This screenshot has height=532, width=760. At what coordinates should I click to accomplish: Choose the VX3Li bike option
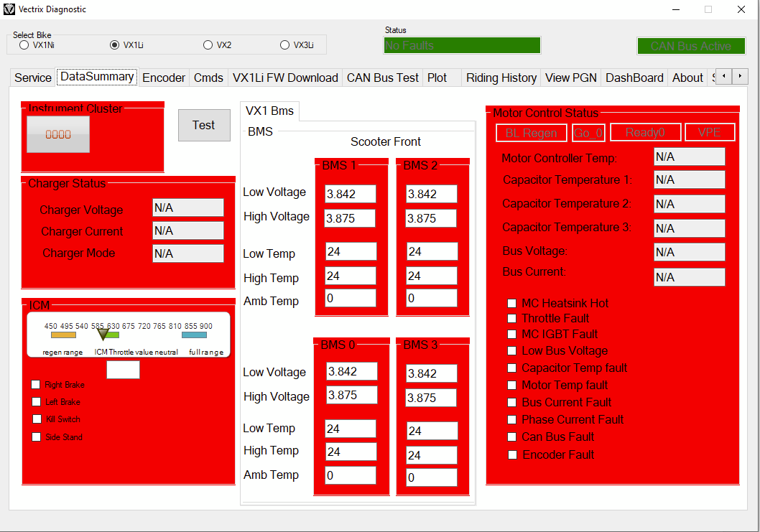(285, 45)
